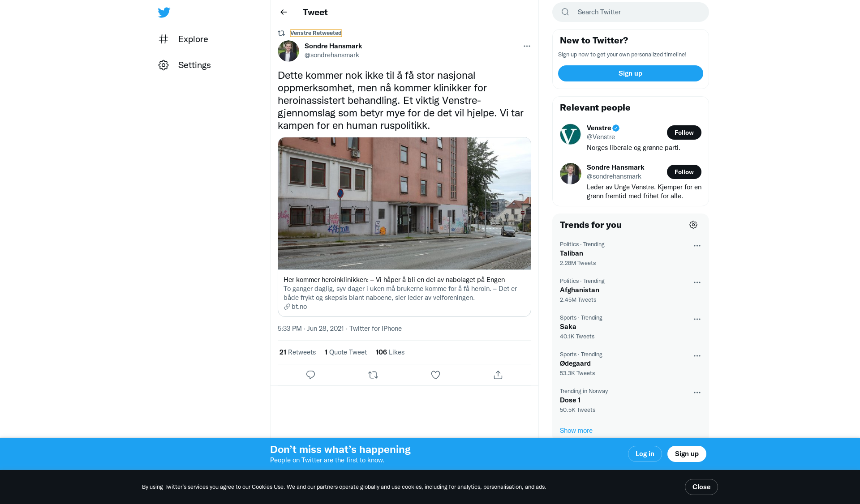This screenshot has width=860, height=504.
Task: Click the Twitter bird logo
Action: click(164, 12)
